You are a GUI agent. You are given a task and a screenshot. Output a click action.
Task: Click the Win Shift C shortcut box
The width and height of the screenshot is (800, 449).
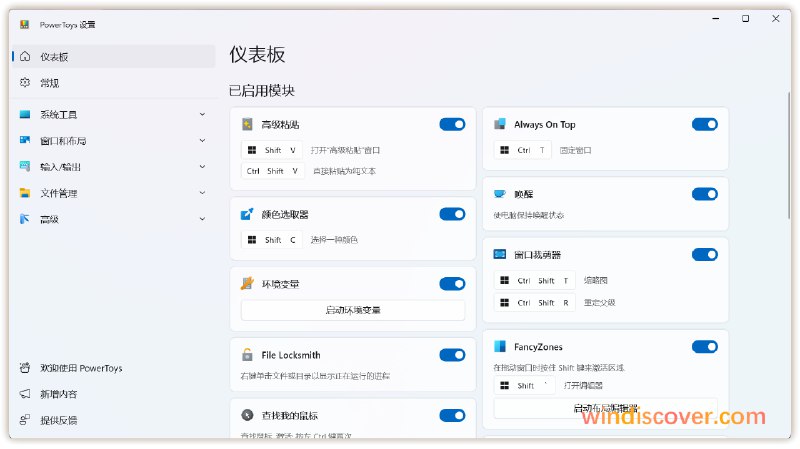(x=272, y=240)
